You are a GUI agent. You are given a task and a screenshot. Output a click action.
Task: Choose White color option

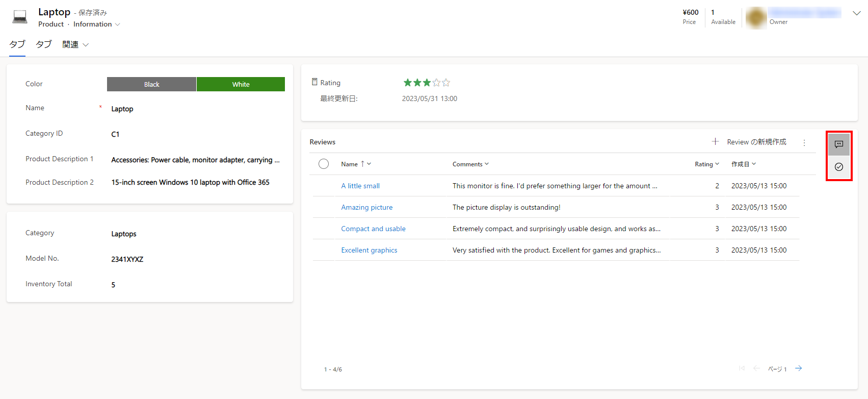coord(241,84)
